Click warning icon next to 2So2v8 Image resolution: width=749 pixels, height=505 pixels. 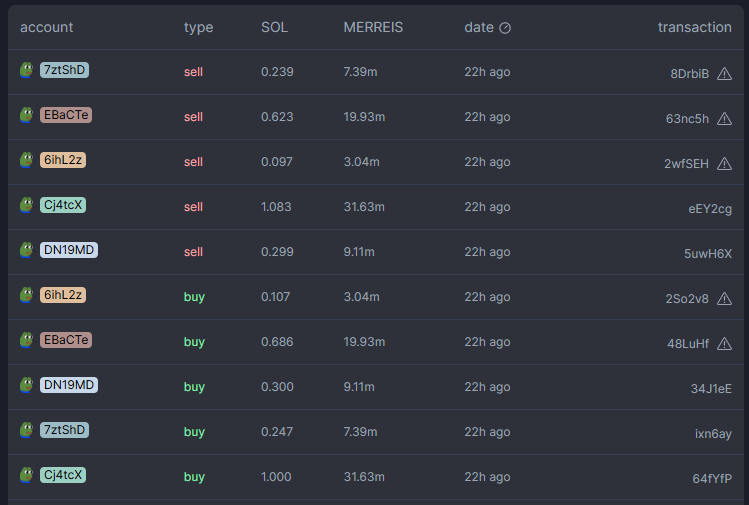click(x=724, y=299)
